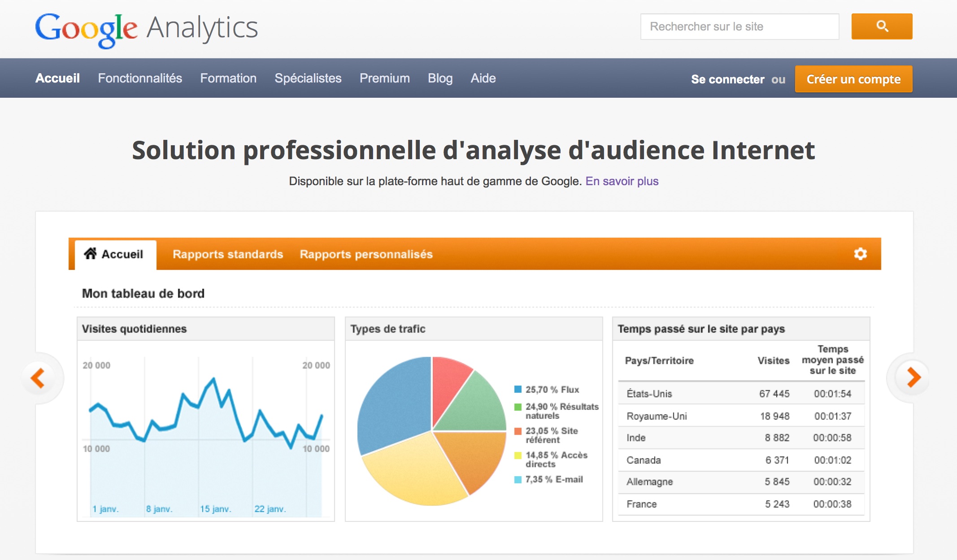This screenshot has width=957, height=560.
Task: Go to previous slide with left arrow
Action: tap(38, 378)
